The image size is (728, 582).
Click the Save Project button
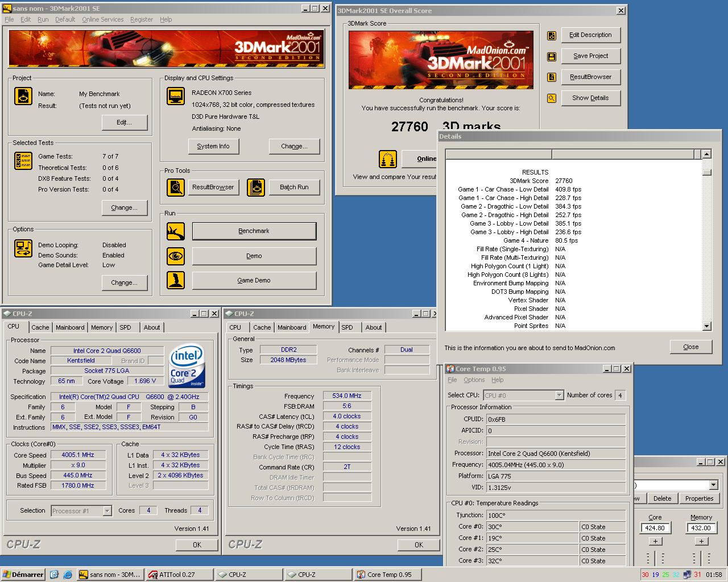click(x=590, y=56)
